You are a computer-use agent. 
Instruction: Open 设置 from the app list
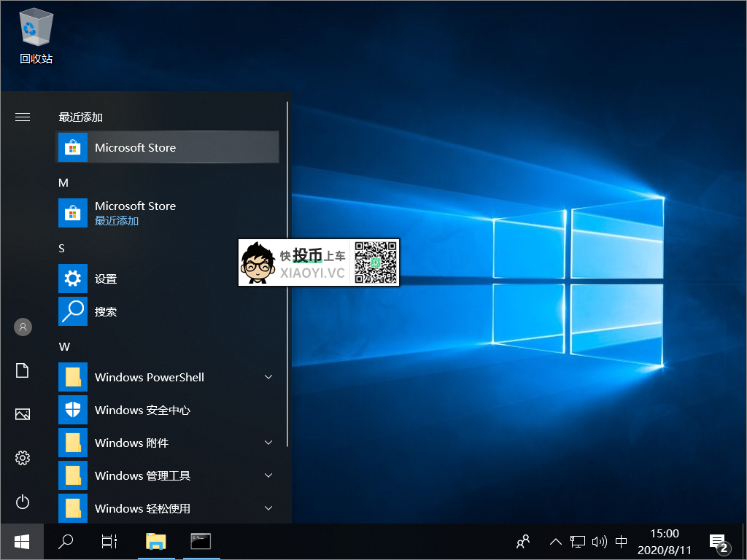pyautogui.click(x=106, y=279)
